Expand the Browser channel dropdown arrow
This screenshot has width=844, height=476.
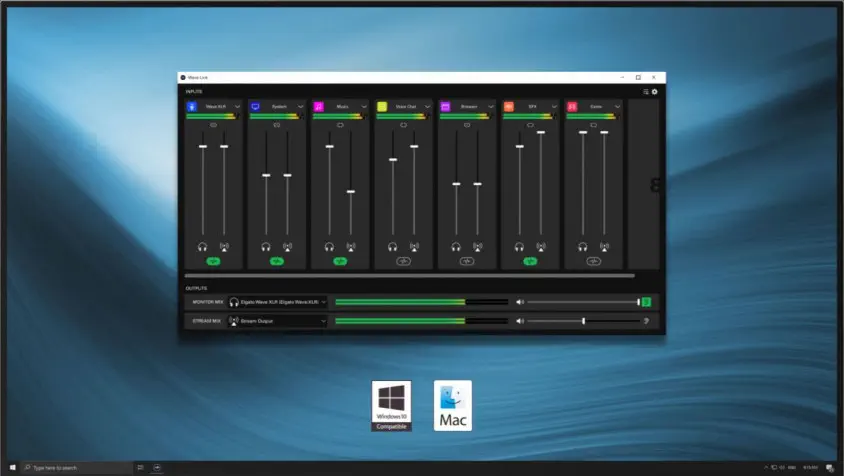coord(491,107)
